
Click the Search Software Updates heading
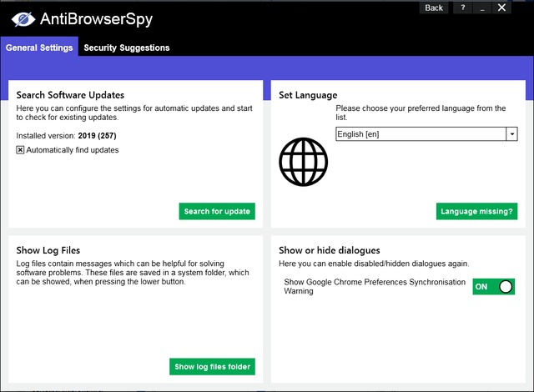(70, 95)
